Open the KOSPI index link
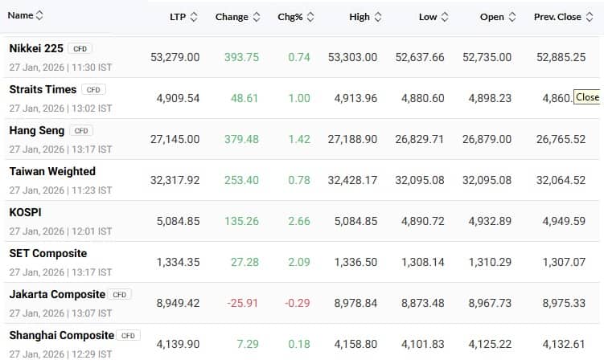 [x=25, y=212]
